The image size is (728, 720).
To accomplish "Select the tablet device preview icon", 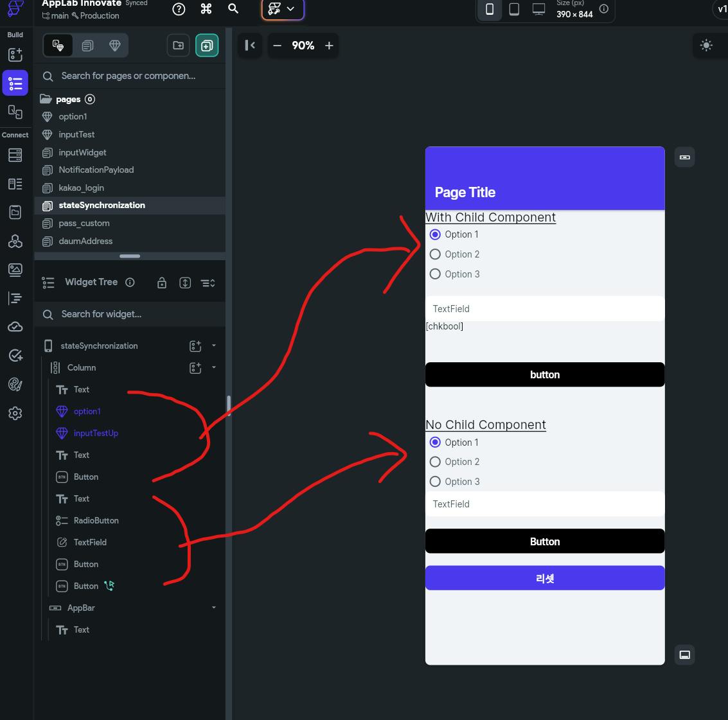I will point(514,9).
